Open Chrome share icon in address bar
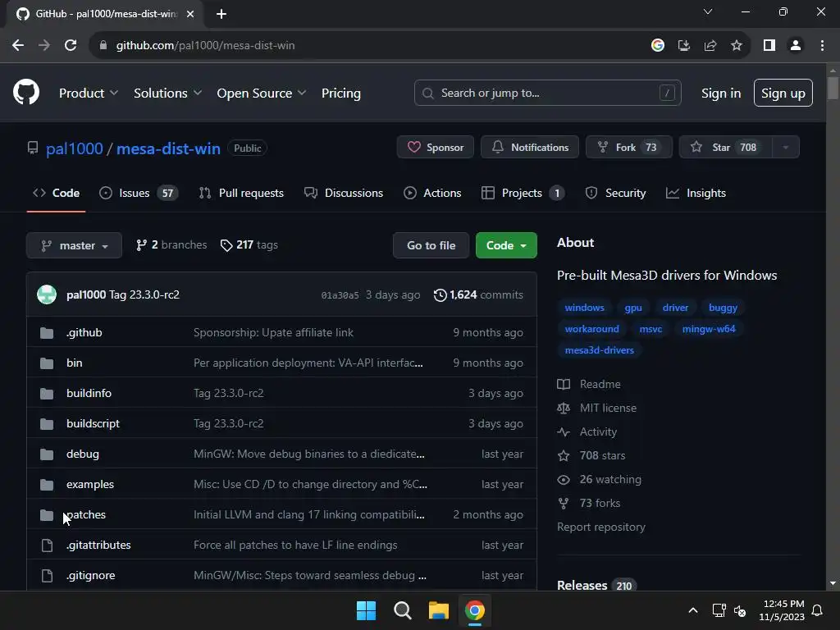840x630 pixels. pyautogui.click(x=710, y=46)
